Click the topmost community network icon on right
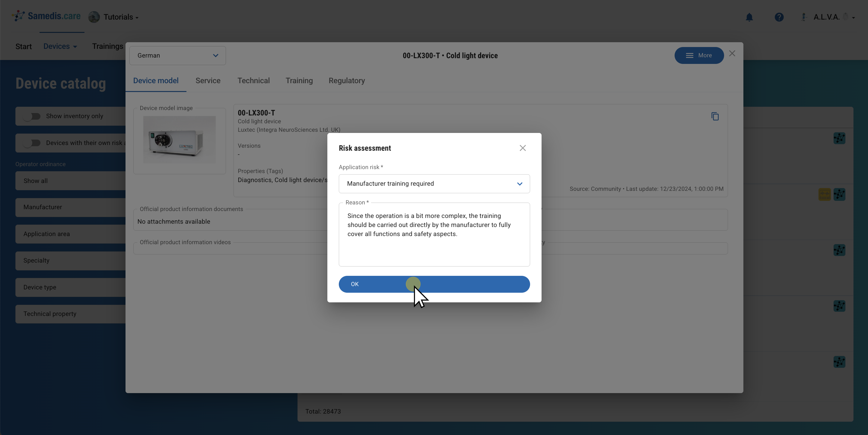The width and height of the screenshot is (868, 435). click(839, 138)
